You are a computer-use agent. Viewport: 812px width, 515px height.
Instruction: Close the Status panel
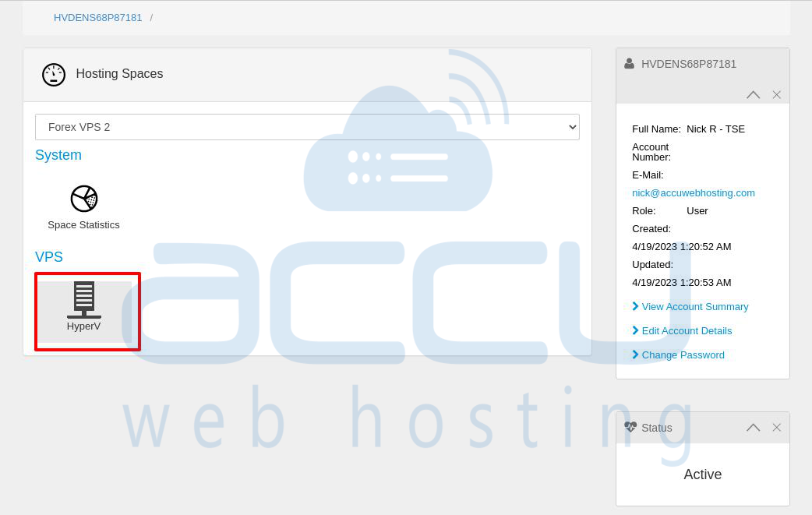[x=777, y=428]
